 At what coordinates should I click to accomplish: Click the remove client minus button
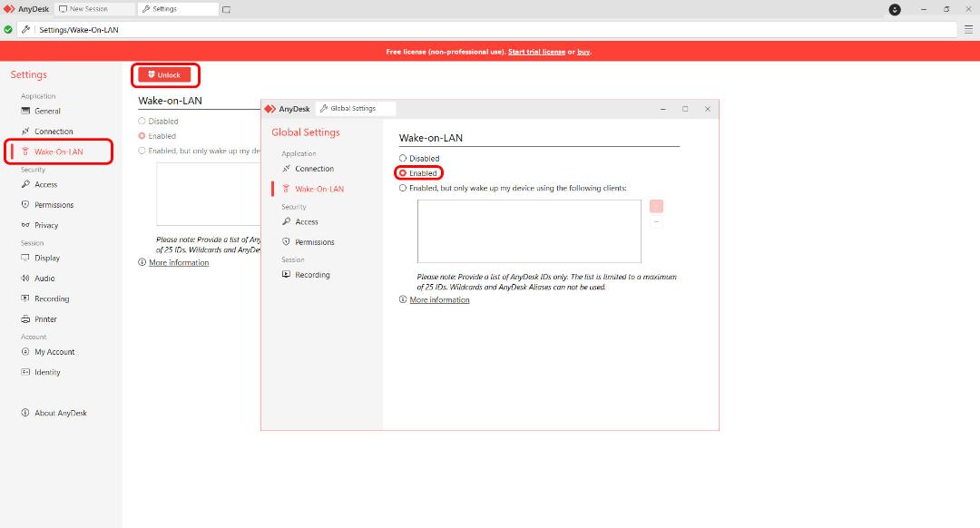point(656,222)
